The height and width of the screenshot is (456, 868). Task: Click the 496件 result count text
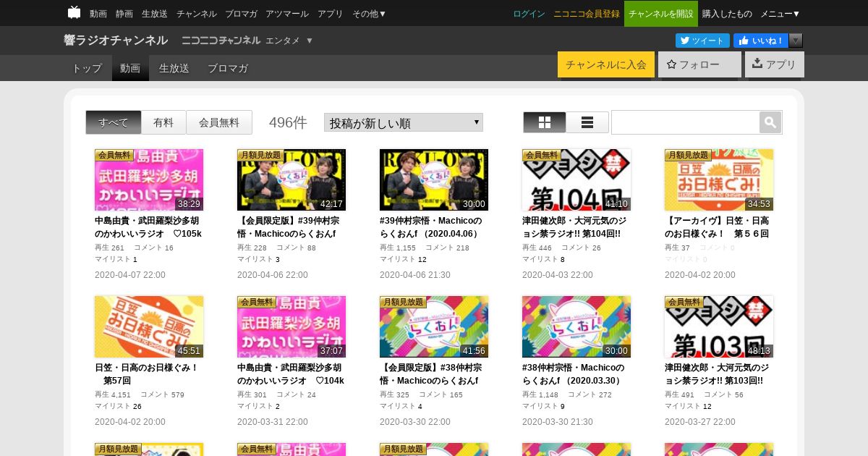[x=288, y=122]
